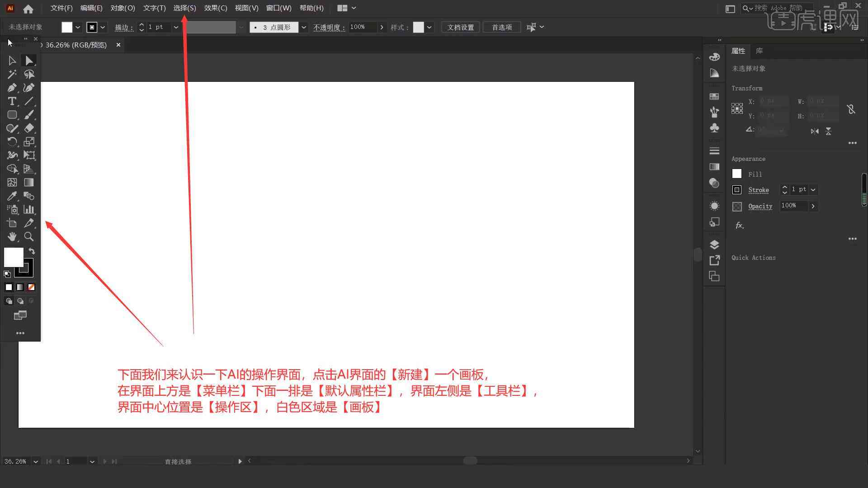Toggle Stroke visibility in Appearance panel

pos(736,189)
